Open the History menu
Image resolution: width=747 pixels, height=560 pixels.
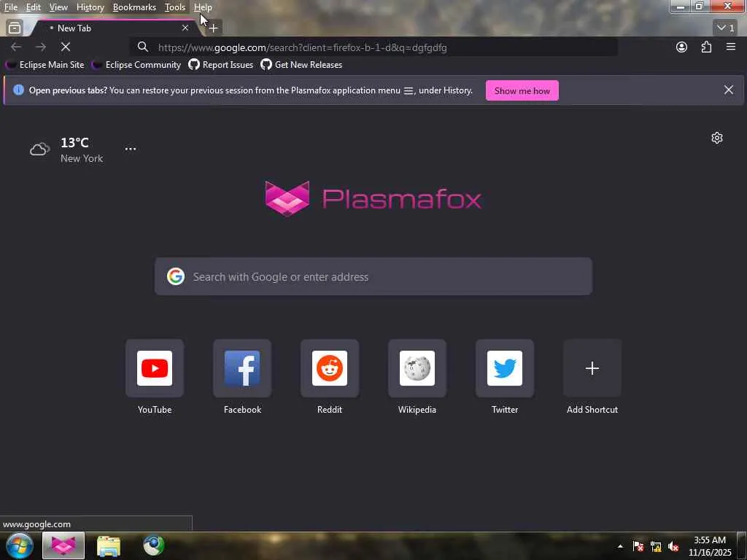click(90, 7)
